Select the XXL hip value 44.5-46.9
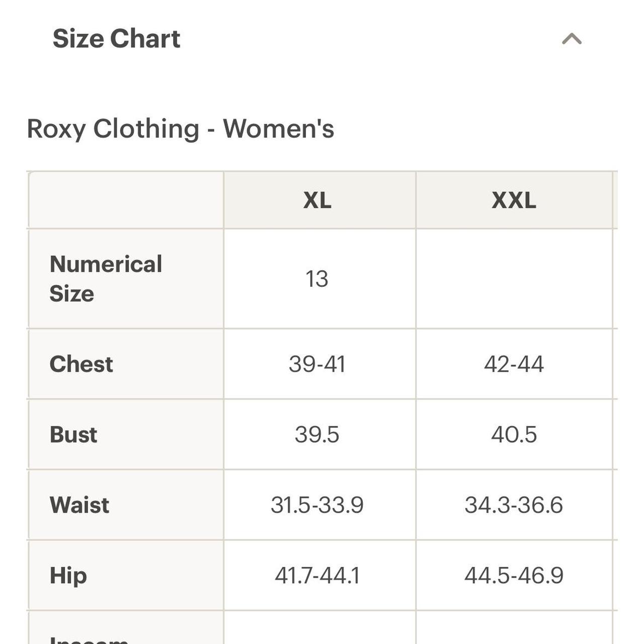The width and height of the screenshot is (644, 644). (514, 575)
